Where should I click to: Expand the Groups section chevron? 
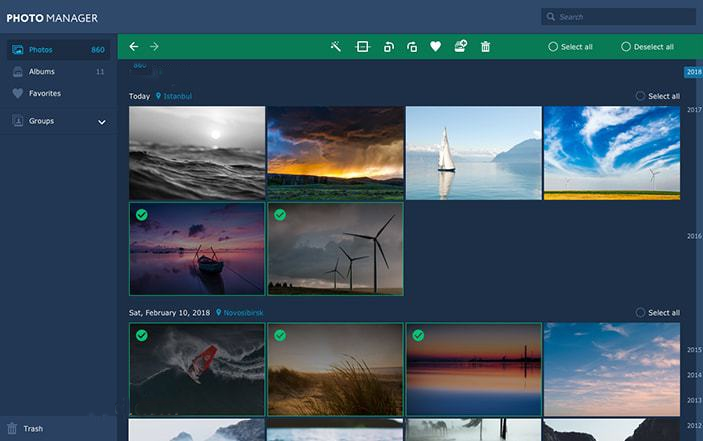[x=102, y=122]
